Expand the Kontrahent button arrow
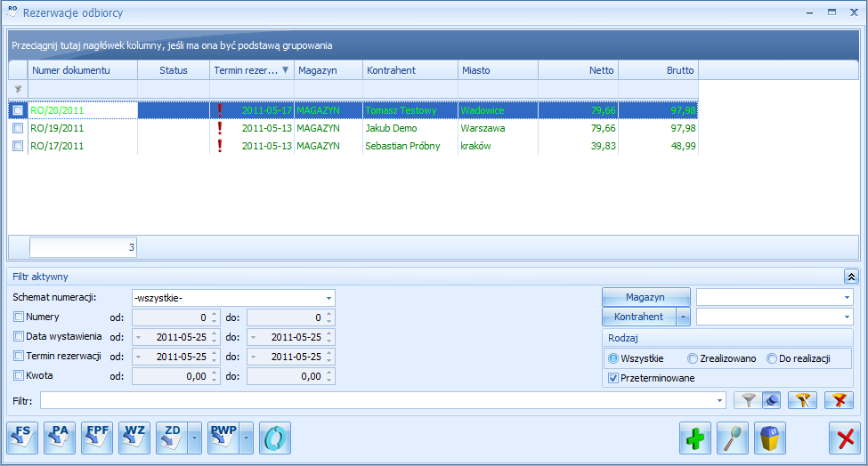The height and width of the screenshot is (466, 868). click(x=683, y=317)
